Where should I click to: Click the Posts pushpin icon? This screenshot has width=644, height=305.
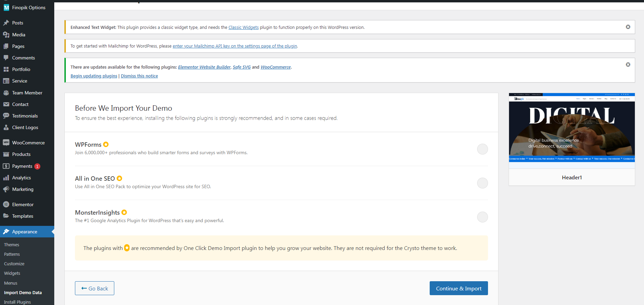click(x=6, y=23)
